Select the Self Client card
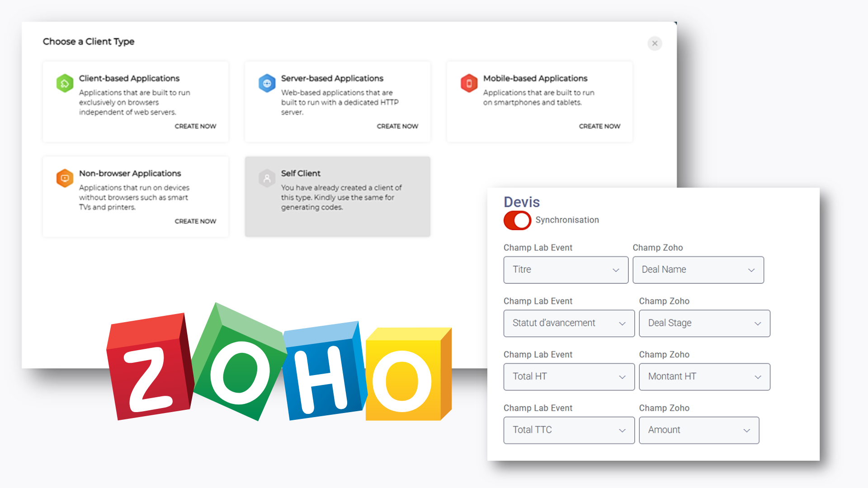This screenshot has height=488, width=868. pyautogui.click(x=338, y=197)
